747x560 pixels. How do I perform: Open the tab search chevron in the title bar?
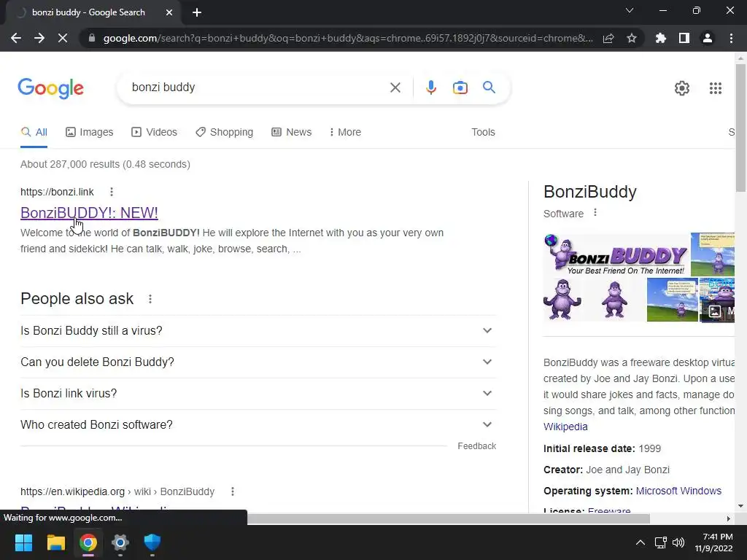[630, 10]
